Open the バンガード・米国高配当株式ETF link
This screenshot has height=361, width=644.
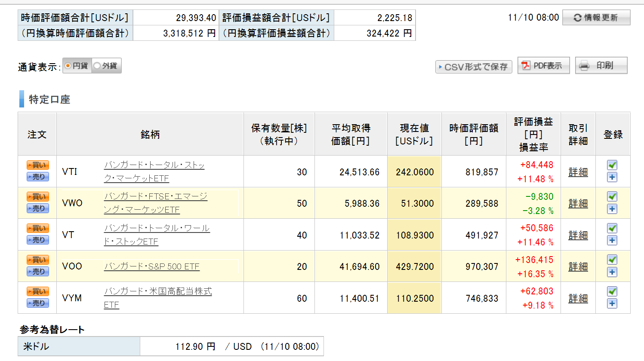pyautogui.click(x=158, y=298)
